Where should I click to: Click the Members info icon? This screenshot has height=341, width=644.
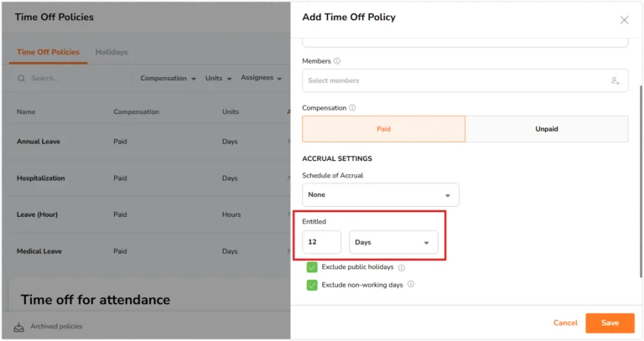(x=337, y=61)
